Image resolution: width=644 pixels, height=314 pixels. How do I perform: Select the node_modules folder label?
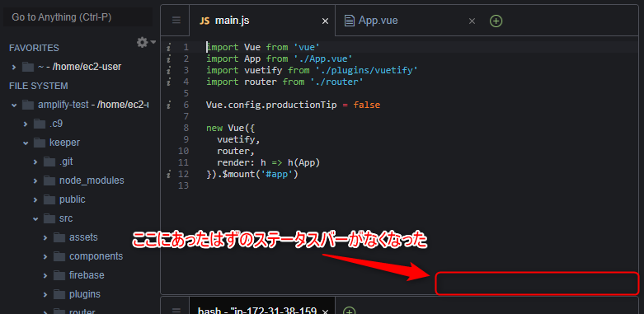(92, 180)
